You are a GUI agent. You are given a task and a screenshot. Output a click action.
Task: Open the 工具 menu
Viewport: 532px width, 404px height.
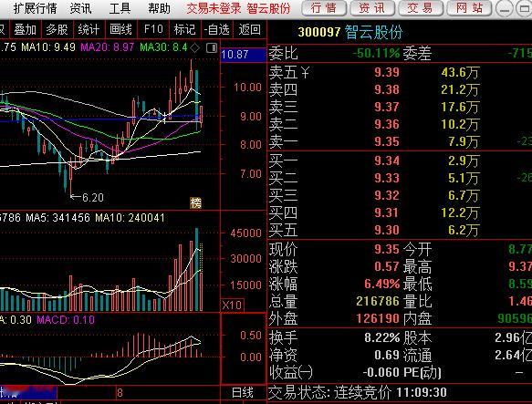click(x=120, y=8)
